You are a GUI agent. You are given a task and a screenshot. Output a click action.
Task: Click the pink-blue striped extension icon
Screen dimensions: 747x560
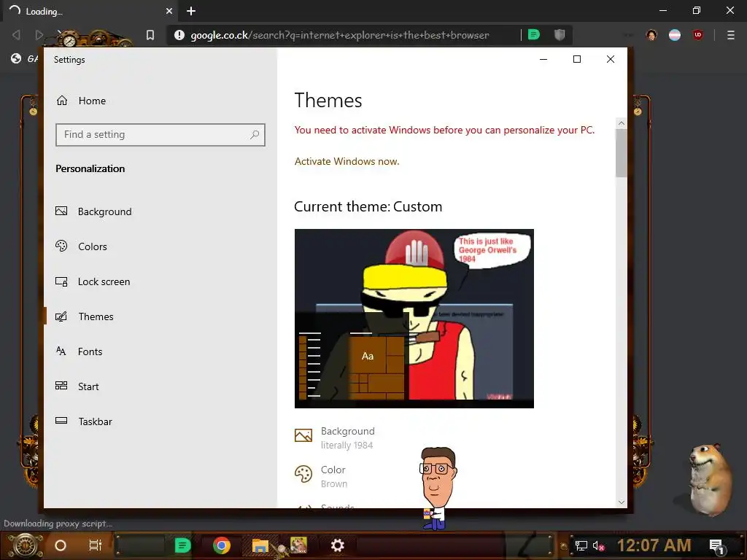tap(675, 35)
